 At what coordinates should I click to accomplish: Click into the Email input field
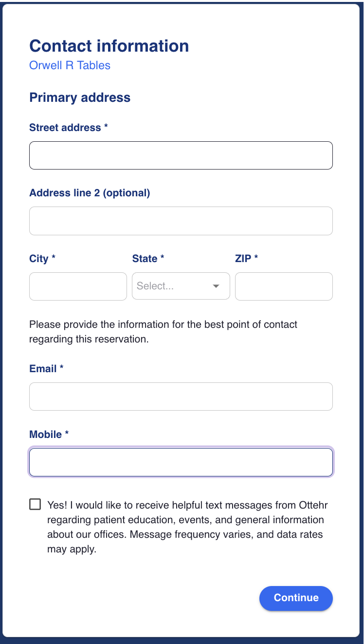[x=181, y=397]
